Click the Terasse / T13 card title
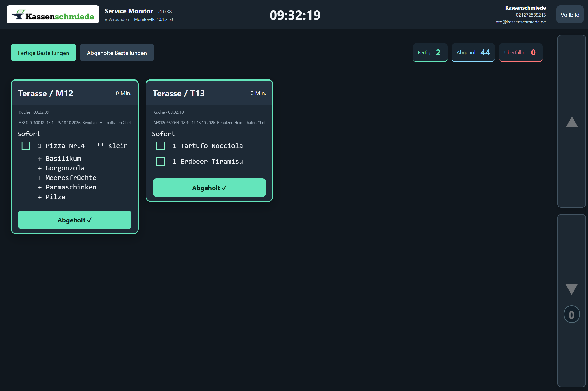The width and height of the screenshot is (588, 391). [179, 94]
